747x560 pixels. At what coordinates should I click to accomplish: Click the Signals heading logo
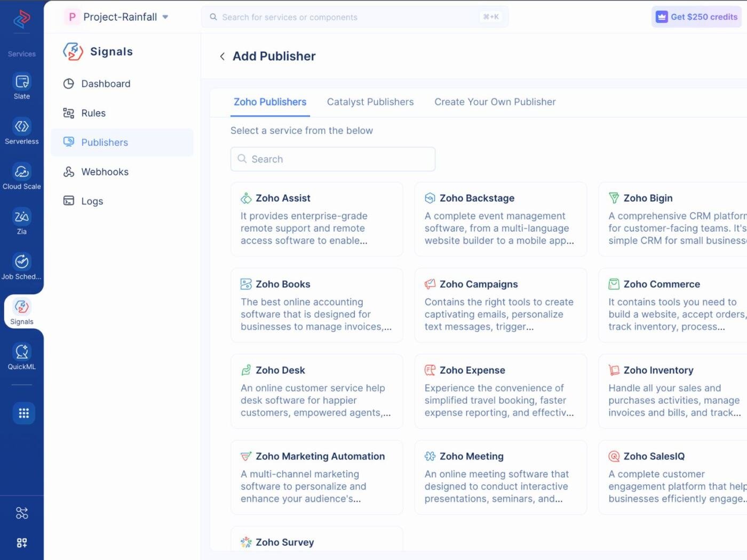[x=73, y=52]
